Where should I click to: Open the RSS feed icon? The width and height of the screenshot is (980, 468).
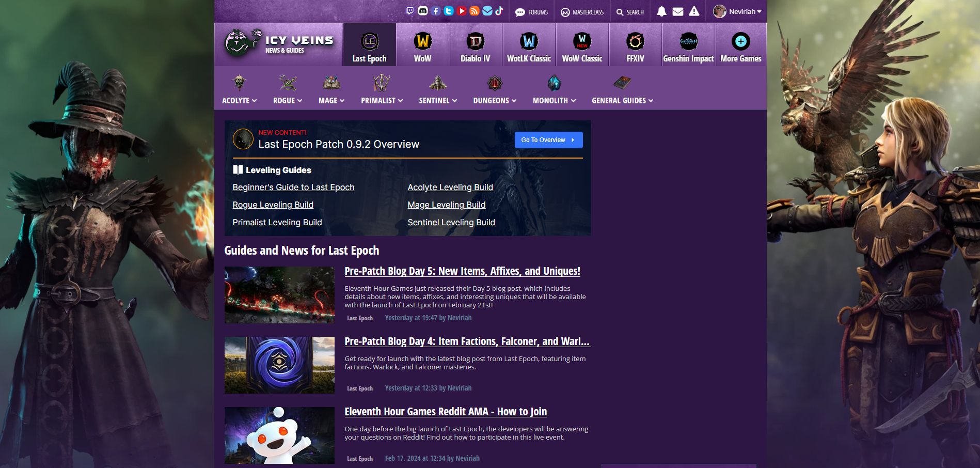click(475, 11)
